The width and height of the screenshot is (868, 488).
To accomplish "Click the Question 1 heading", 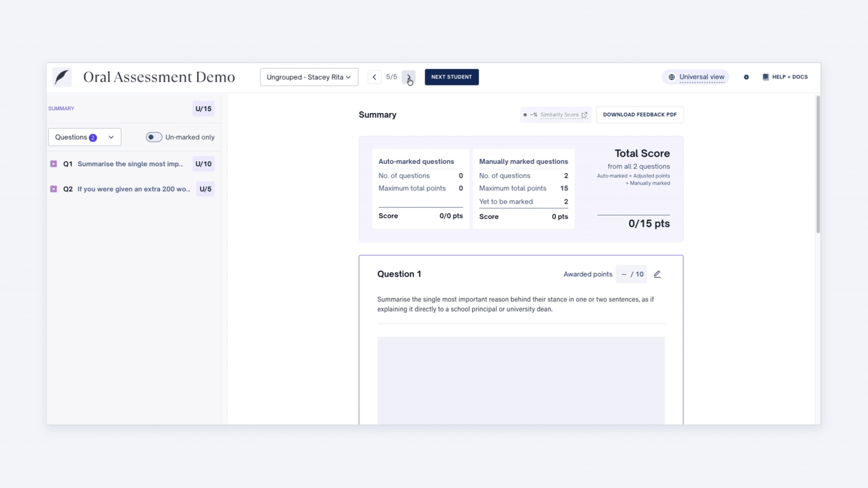I will click(399, 274).
